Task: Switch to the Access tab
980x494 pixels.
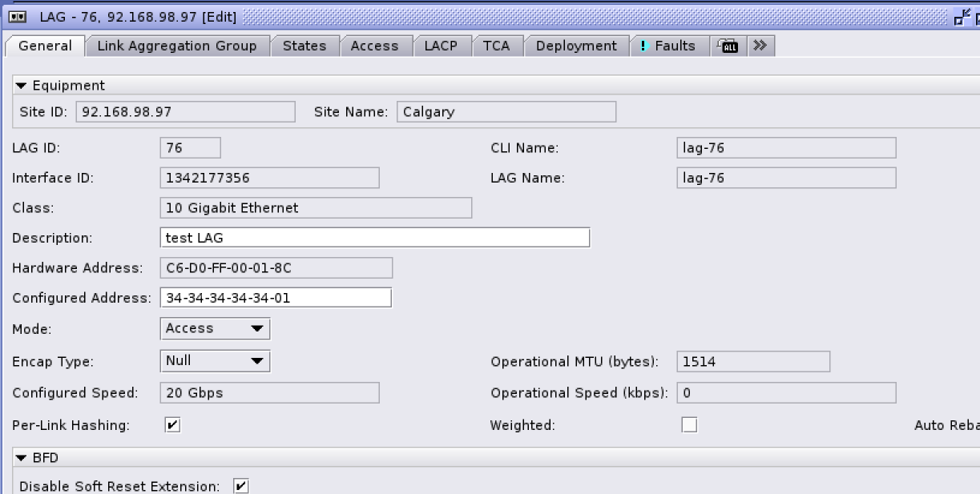Action: pos(374,46)
